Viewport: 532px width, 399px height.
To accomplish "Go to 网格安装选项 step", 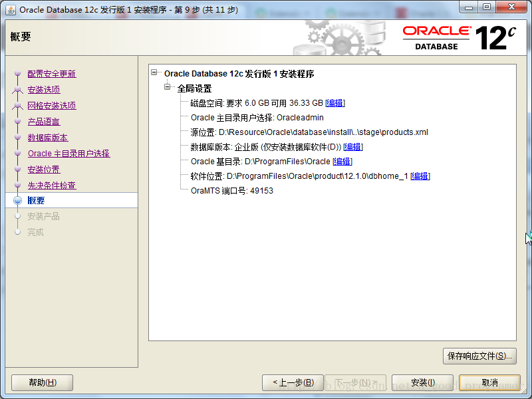I will pyautogui.click(x=52, y=106).
